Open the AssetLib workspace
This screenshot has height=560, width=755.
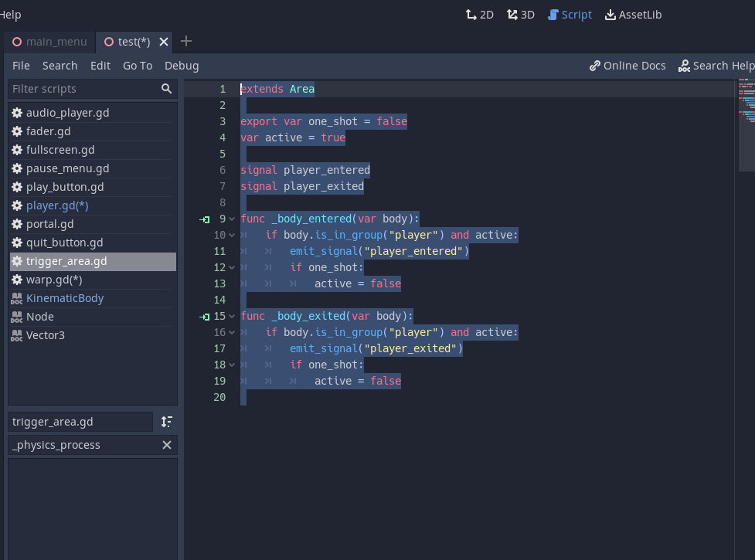coord(633,15)
